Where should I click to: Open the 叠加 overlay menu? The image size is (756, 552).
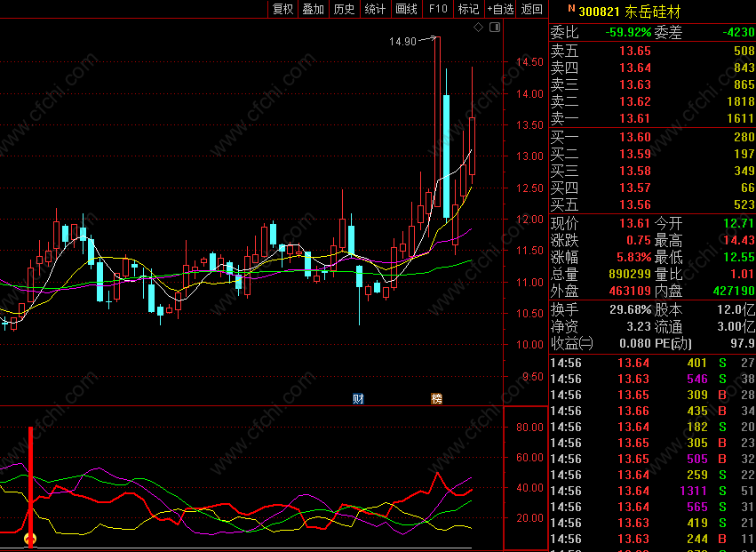[x=314, y=9]
